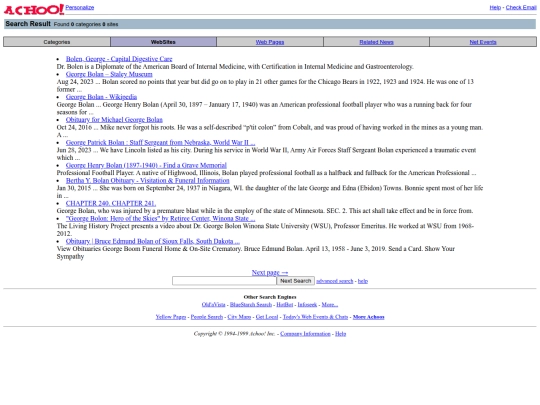The height and width of the screenshot is (405, 540).
Task: Open the More Achoos link
Action: (x=368, y=317)
